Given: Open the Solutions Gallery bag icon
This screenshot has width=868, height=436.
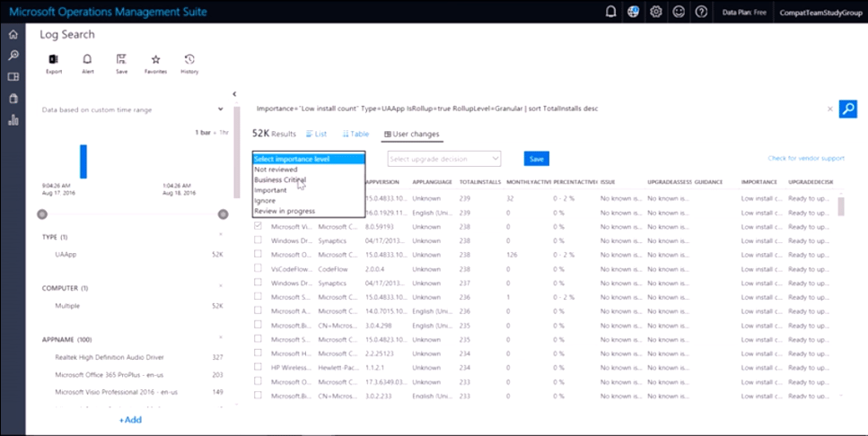Looking at the screenshot, I should coord(13,99).
